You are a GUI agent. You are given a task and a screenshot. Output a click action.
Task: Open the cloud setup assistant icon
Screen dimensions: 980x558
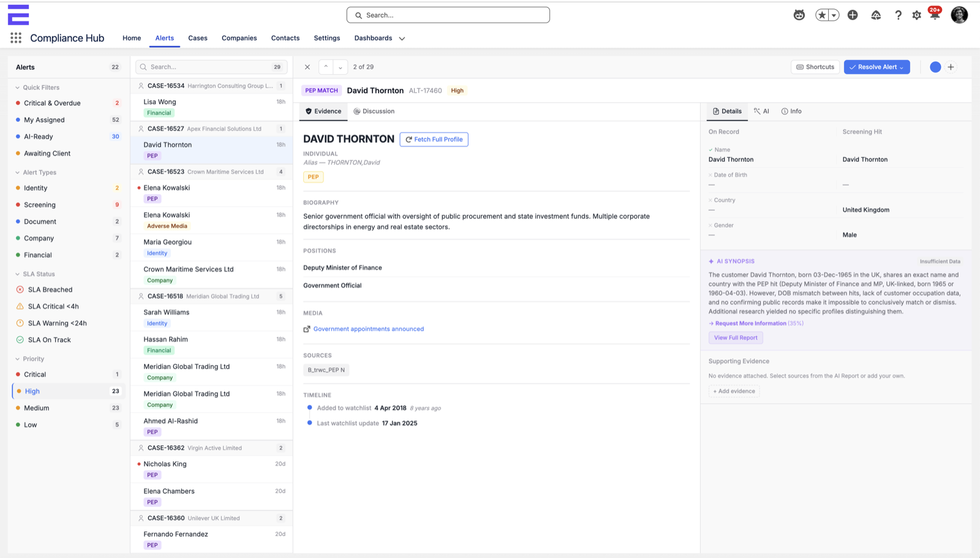[876, 15]
